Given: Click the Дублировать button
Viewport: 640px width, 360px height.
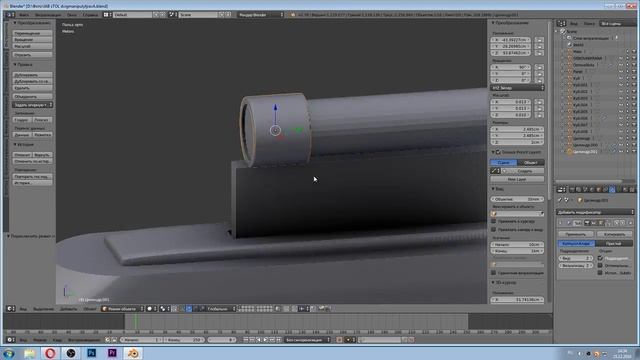Looking at the screenshot, I should tap(32, 75).
